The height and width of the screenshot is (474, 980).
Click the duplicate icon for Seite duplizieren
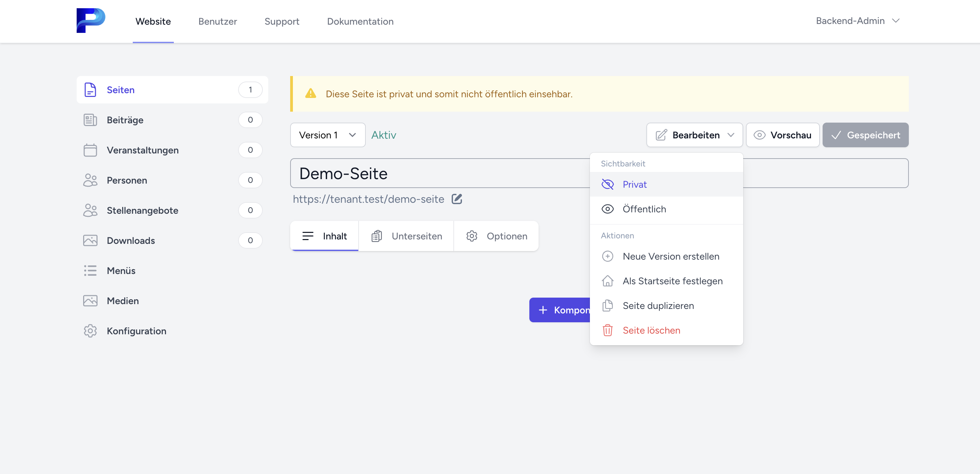(x=607, y=305)
